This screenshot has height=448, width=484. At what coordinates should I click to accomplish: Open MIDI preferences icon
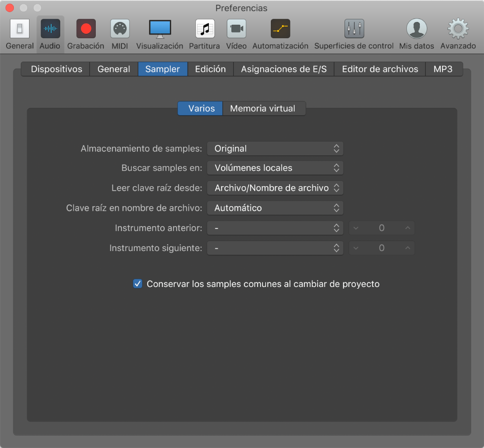click(x=120, y=29)
